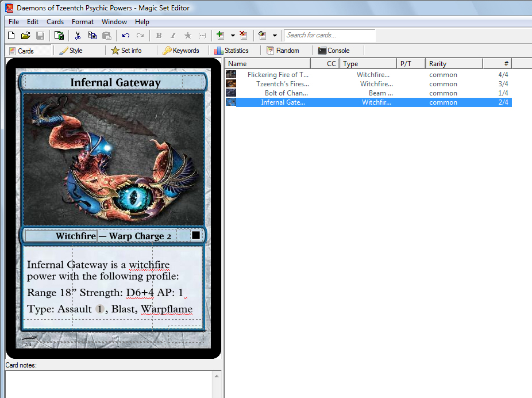Toggle Italic text formatting
532x398 pixels.
[x=173, y=35]
